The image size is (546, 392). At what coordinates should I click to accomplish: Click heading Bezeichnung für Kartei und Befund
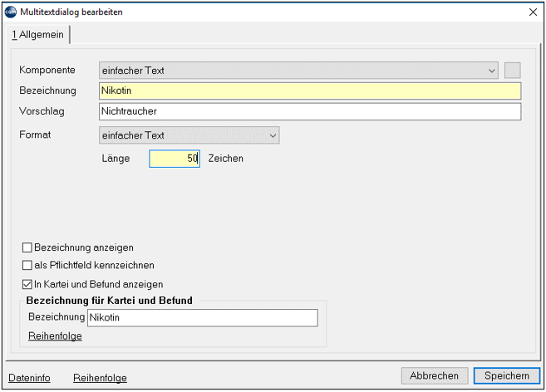(110, 301)
